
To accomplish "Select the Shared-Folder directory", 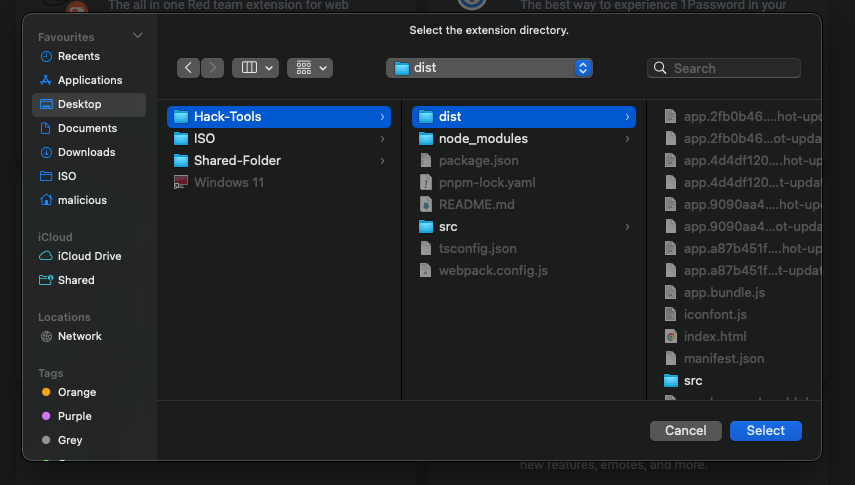I will pos(237,160).
